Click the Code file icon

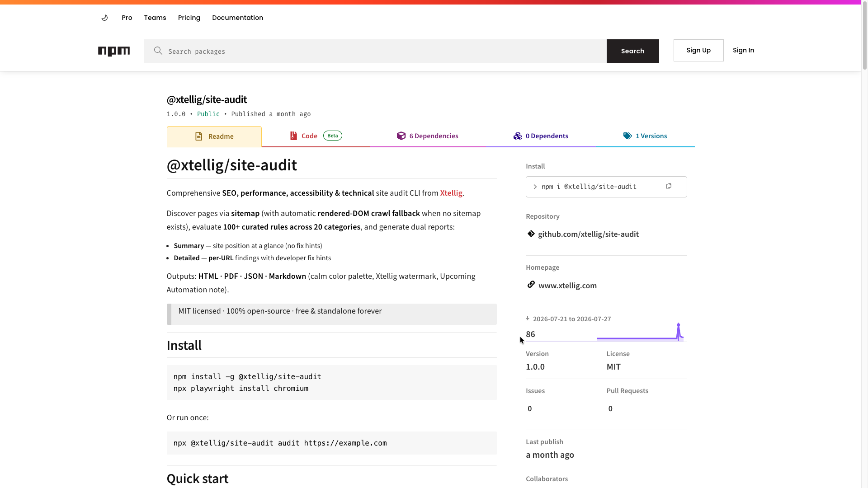[293, 136]
